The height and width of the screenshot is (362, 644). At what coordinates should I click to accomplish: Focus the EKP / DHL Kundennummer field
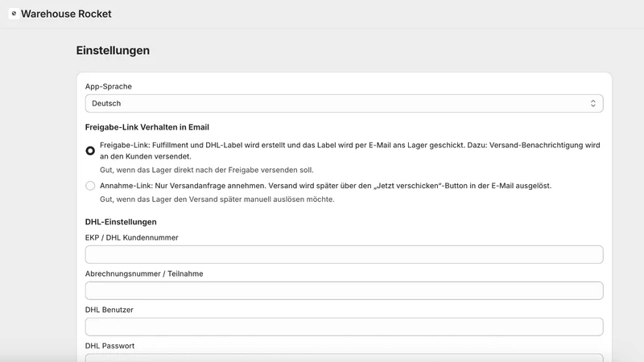point(345,254)
